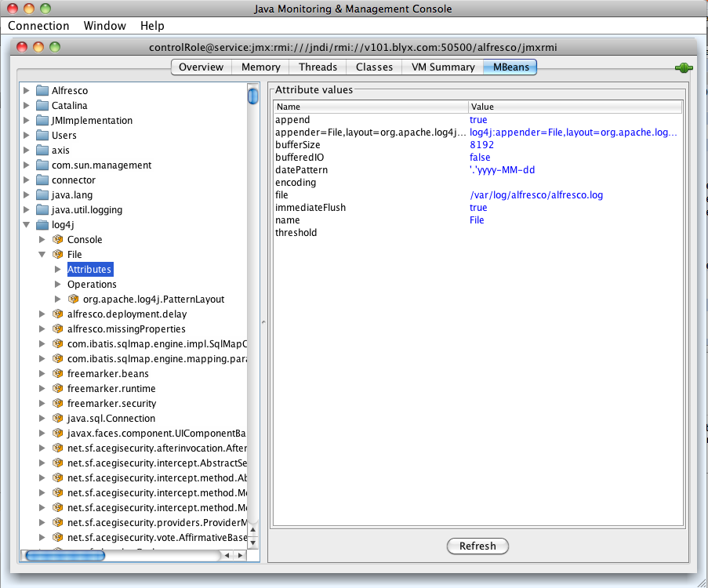The width and height of the screenshot is (708, 588).
Task: Select the alfresco.missingProperties tree item
Action: (x=126, y=328)
